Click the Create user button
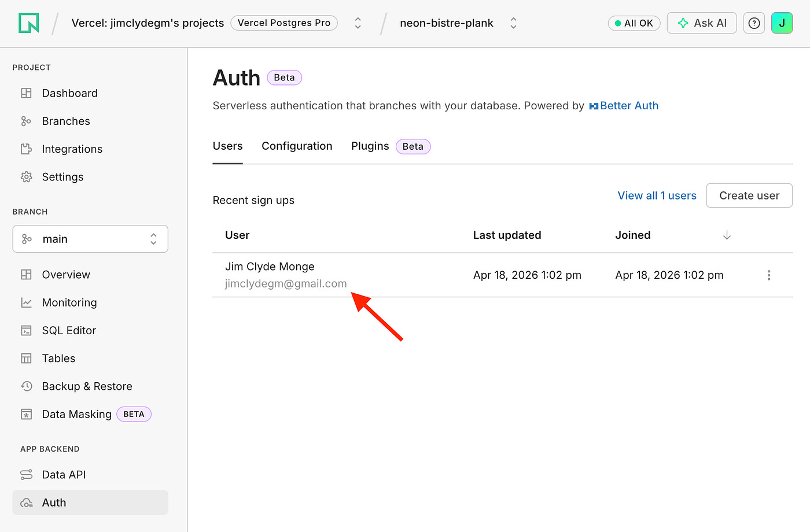Viewport: 810px width, 532px height. (x=749, y=196)
